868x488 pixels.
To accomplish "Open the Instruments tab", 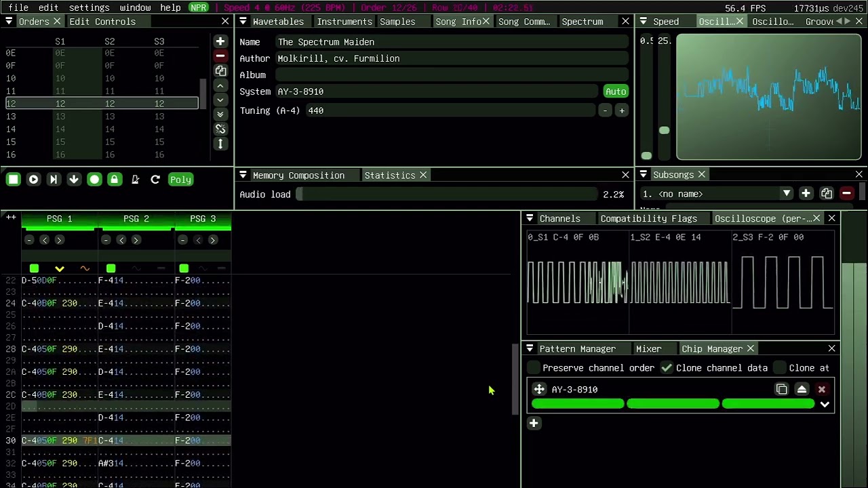I will (x=344, y=22).
